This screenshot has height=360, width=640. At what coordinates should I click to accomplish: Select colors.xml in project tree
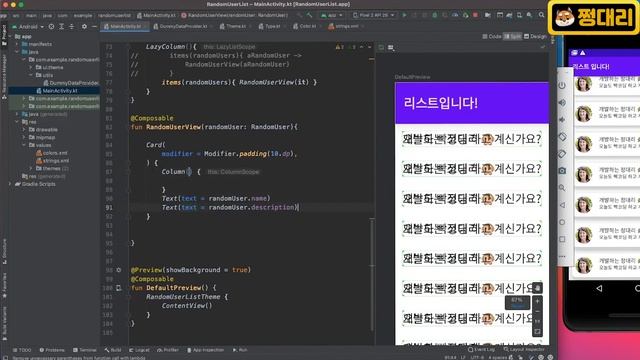tap(52, 153)
